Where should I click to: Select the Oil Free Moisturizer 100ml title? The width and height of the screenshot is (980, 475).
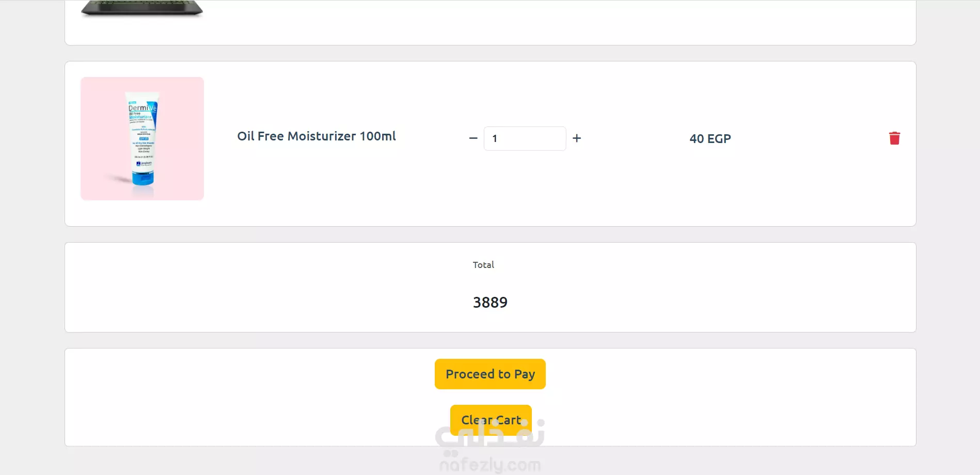point(317,136)
